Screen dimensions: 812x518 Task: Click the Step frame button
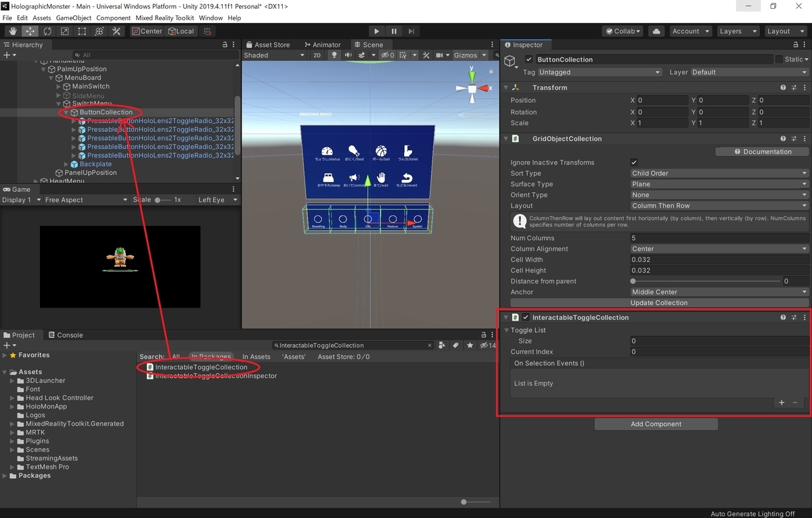[411, 31]
